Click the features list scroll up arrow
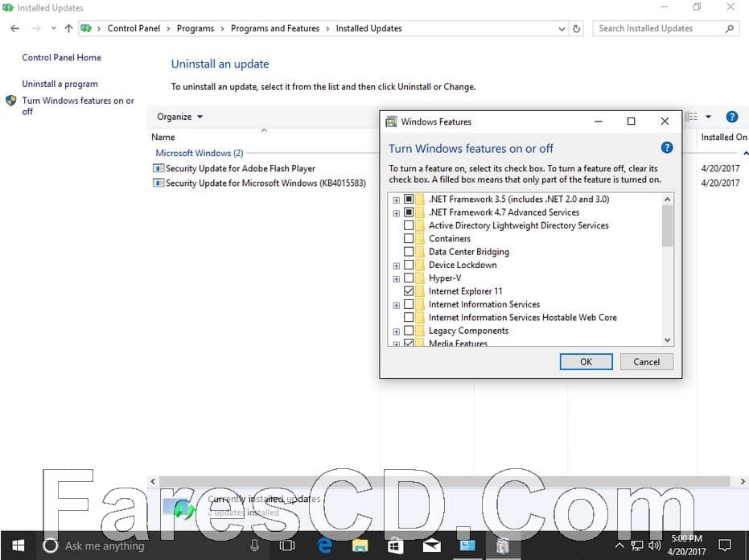This screenshot has height=560, width=749. (667, 199)
